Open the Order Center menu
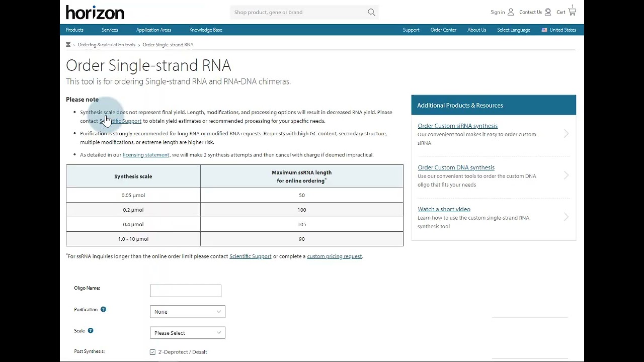 point(443,30)
